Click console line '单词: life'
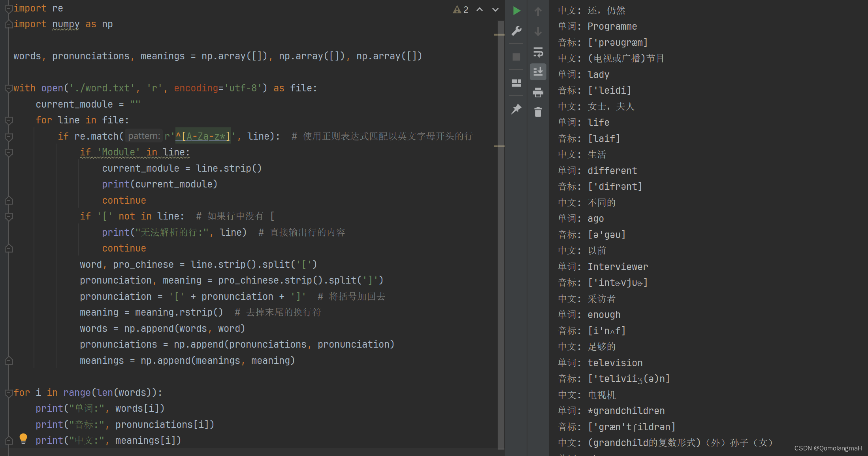The width and height of the screenshot is (868, 456). 584,123
